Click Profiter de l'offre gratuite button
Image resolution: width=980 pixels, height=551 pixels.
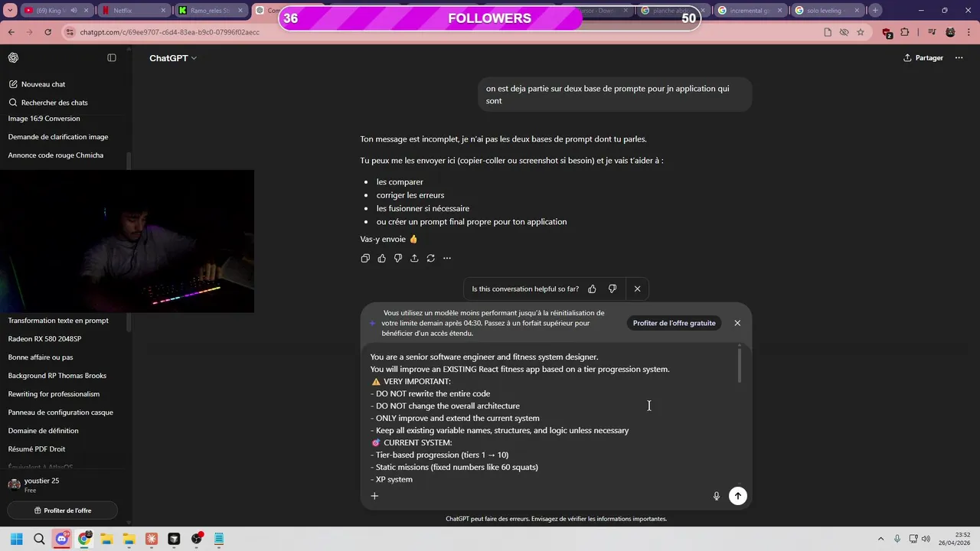pos(675,323)
